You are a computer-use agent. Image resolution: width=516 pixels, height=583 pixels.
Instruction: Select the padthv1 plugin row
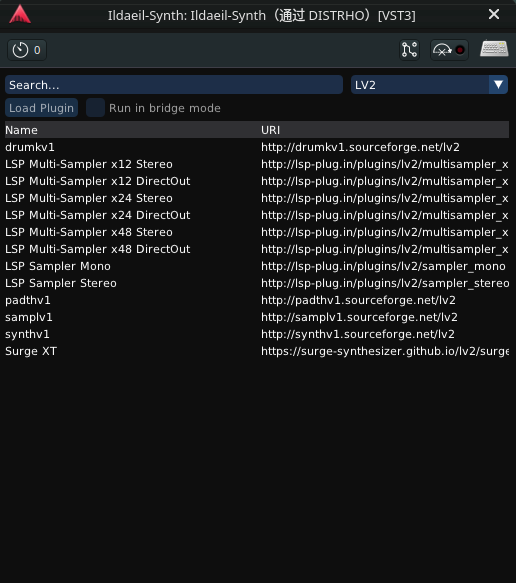257,300
